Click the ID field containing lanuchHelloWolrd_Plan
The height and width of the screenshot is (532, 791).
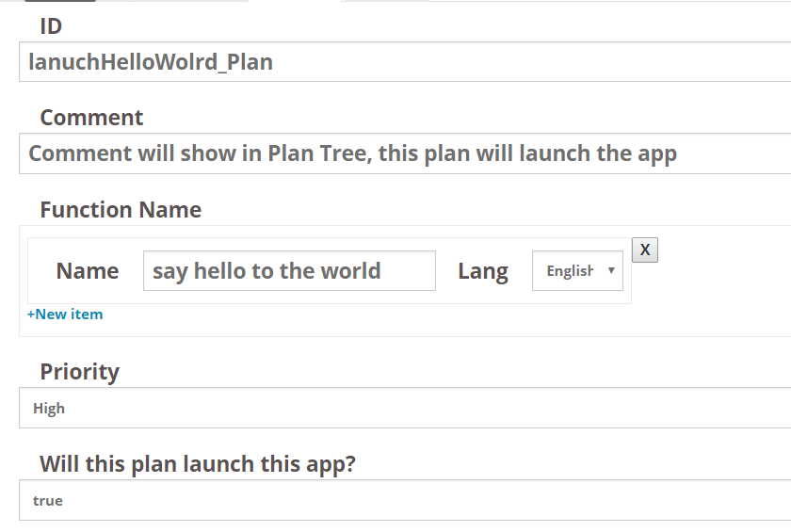coord(405,61)
